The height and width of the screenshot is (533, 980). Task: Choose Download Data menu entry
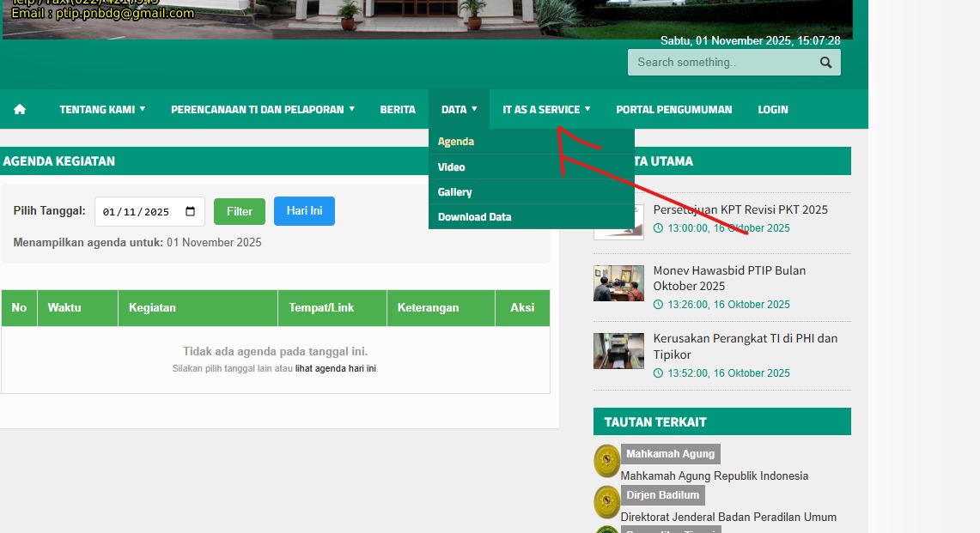pyautogui.click(x=474, y=217)
